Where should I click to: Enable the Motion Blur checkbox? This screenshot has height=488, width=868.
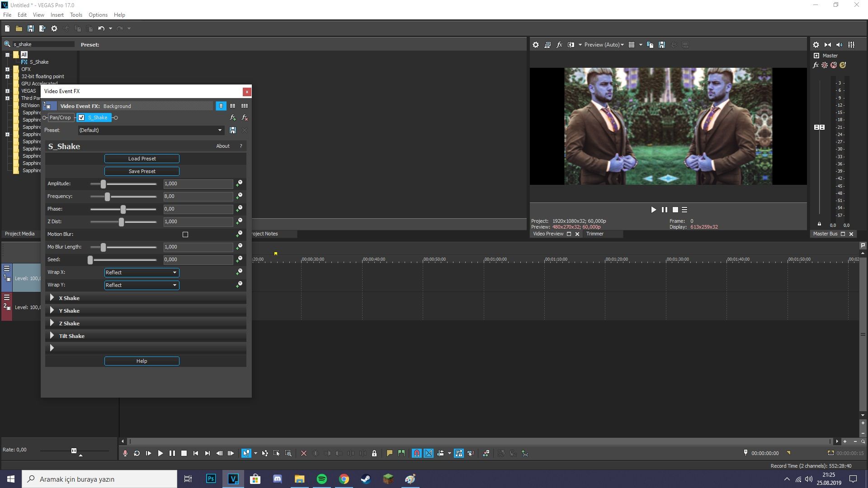(185, 234)
